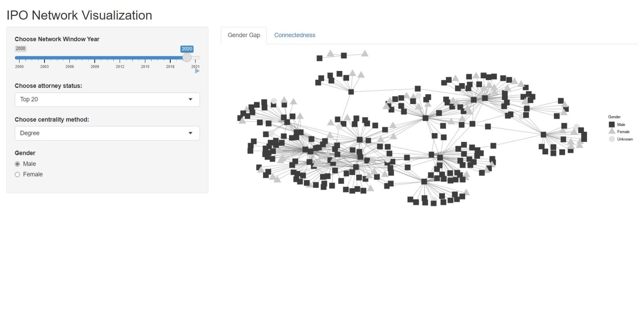Open the attorney status dropdown showing Top 20
644x313 pixels.
107,100
